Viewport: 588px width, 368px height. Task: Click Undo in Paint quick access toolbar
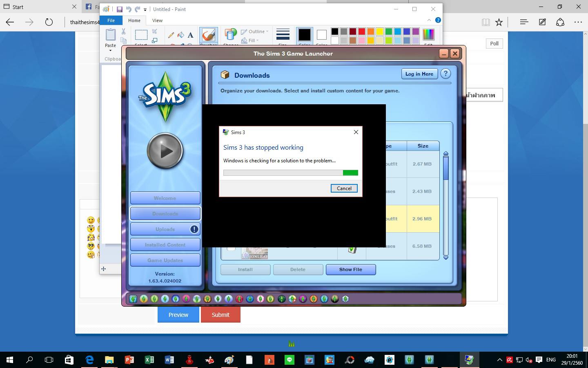pyautogui.click(x=129, y=9)
